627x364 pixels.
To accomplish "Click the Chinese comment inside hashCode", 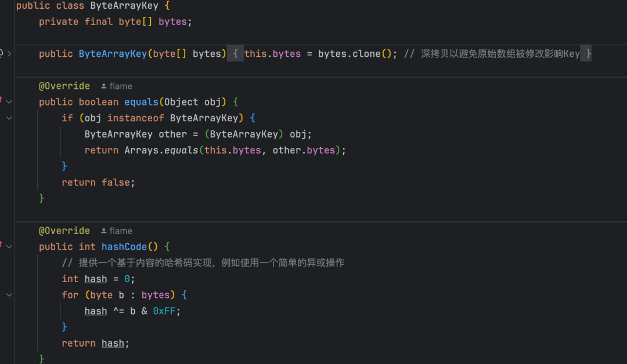I will point(203,263).
